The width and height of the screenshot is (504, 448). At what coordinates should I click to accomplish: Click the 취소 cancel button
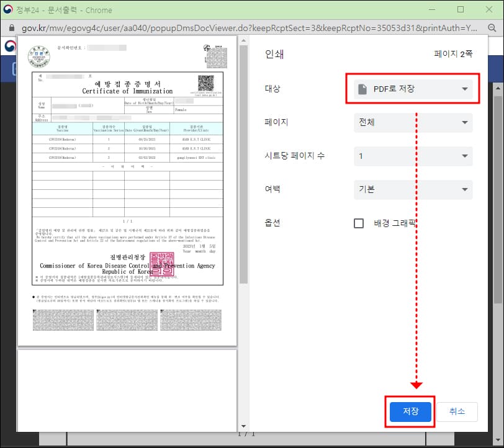pyautogui.click(x=457, y=411)
